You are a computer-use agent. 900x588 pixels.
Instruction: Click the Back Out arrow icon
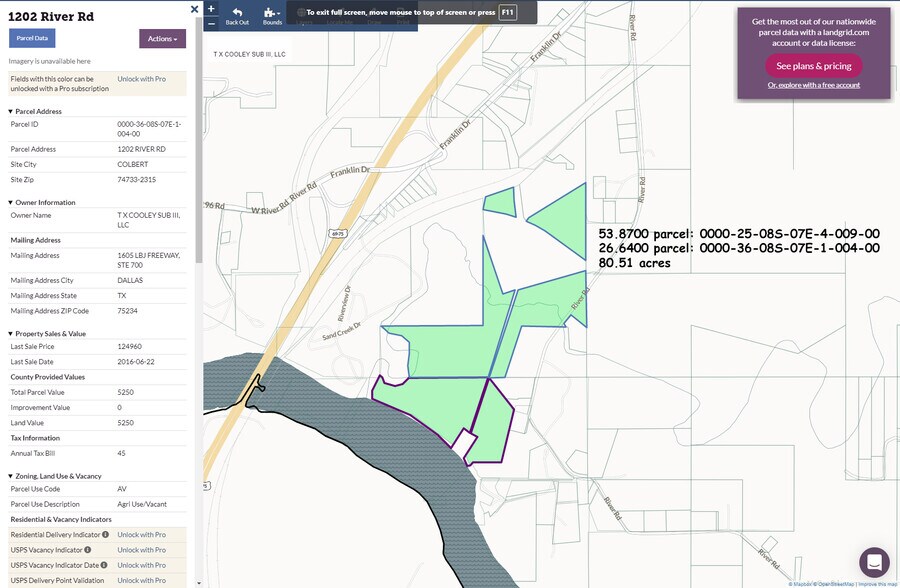(237, 13)
